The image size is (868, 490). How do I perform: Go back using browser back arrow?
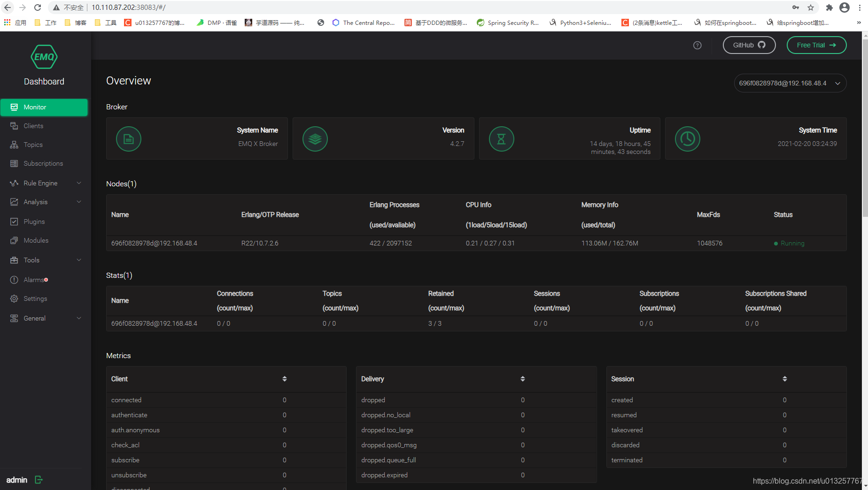click(x=8, y=8)
